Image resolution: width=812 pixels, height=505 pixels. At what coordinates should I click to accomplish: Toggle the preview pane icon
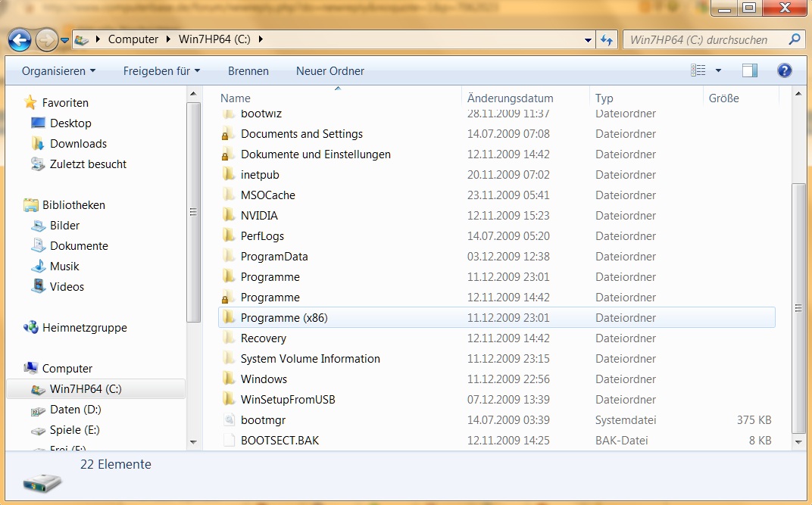pyautogui.click(x=749, y=70)
